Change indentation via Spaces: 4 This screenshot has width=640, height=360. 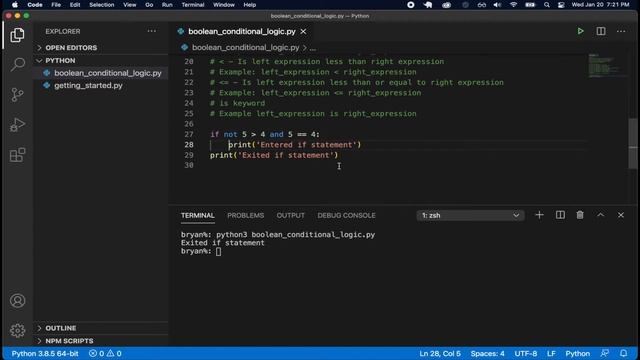pos(487,353)
